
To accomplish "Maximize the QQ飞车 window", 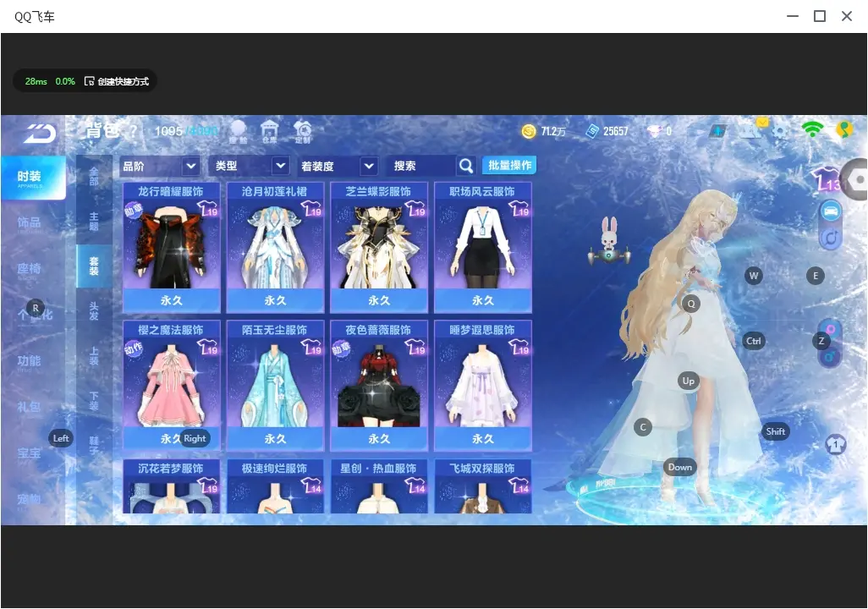I will click(x=820, y=17).
